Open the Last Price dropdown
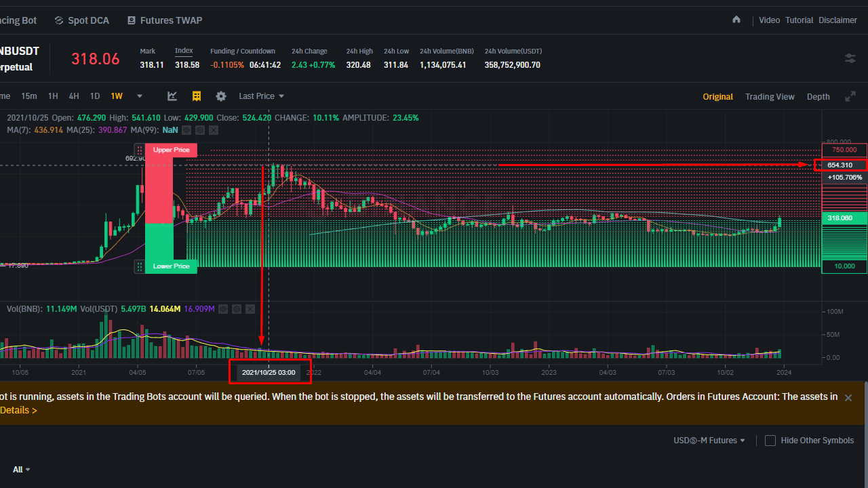The height and width of the screenshot is (488, 868). coord(262,96)
